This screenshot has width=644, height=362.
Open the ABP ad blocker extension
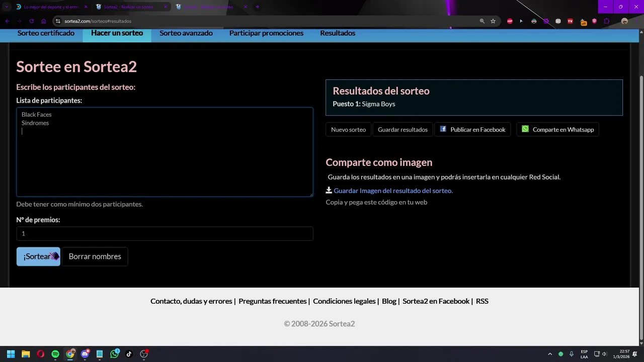point(510,21)
